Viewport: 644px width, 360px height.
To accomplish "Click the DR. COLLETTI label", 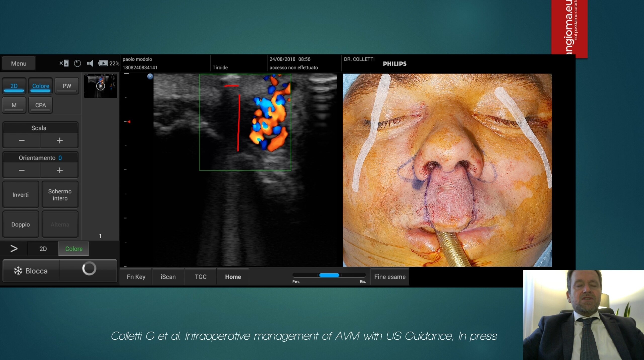I will coord(359,59).
